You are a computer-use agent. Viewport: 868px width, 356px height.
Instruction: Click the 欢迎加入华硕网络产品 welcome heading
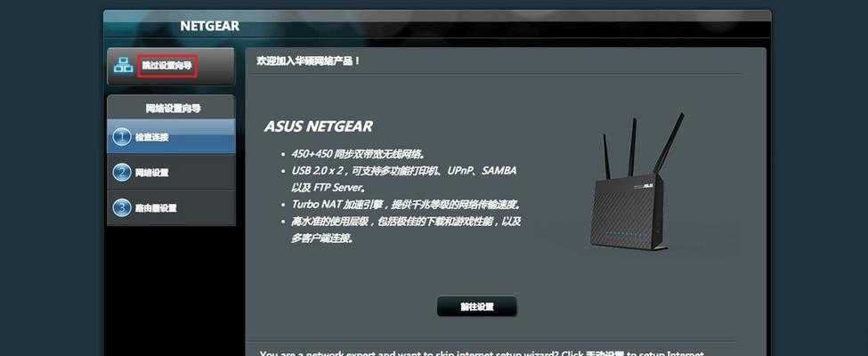pos(309,61)
